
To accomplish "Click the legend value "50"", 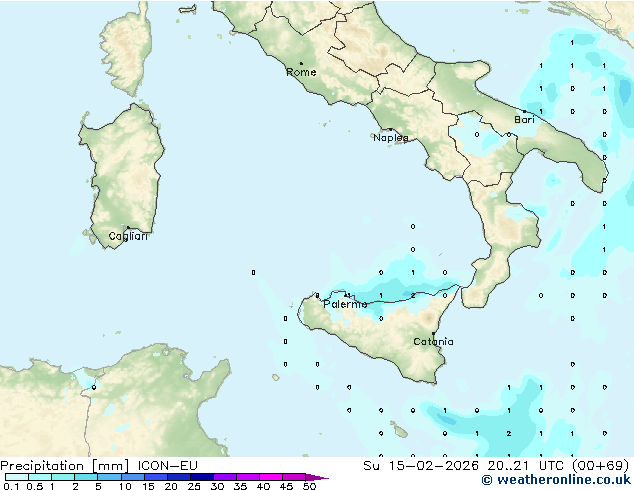I will tap(309, 486).
